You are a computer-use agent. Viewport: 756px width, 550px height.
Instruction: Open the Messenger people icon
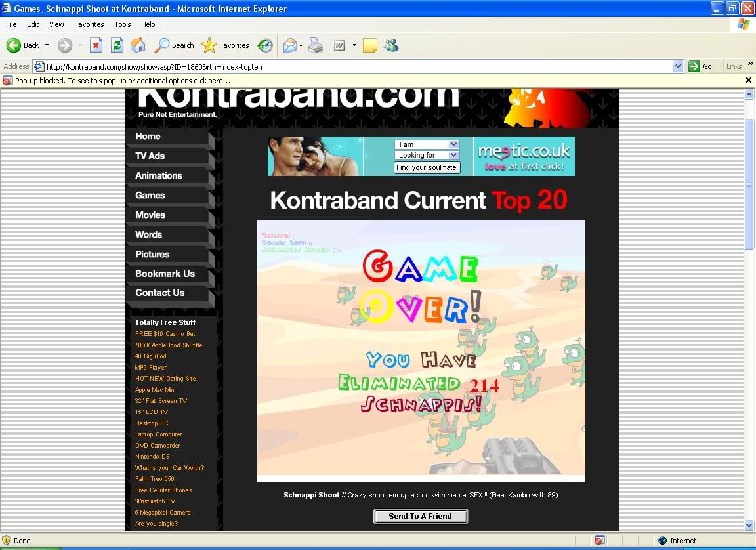[x=391, y=45]
